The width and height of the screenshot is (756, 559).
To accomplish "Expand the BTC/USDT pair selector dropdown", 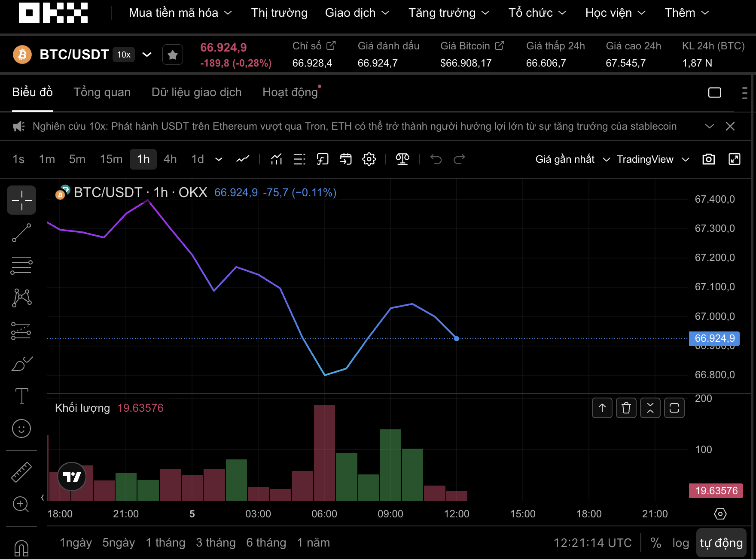I will pyautogui.click(x=147, y=55).
